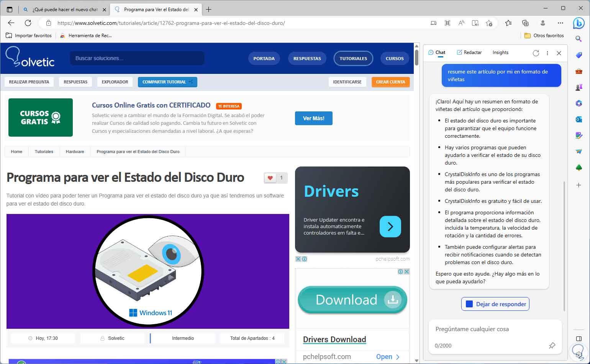Click the Buscar soluciones search field
Viewport: 590px width, 364px height.
click(x=137, y=58)
